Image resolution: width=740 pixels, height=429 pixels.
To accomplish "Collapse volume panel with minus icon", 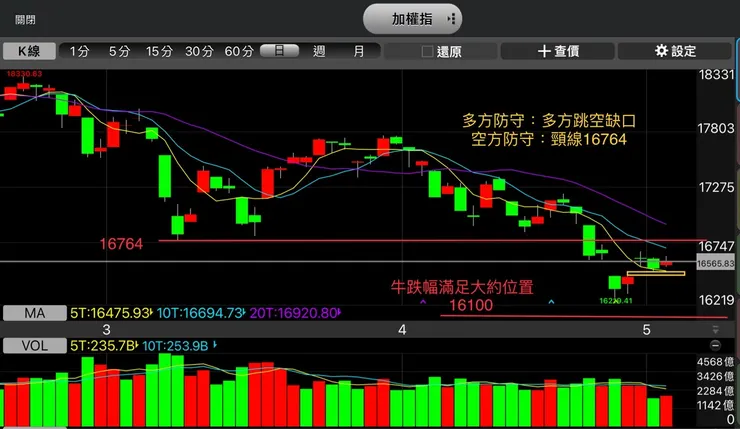I will tap(715, 345).
